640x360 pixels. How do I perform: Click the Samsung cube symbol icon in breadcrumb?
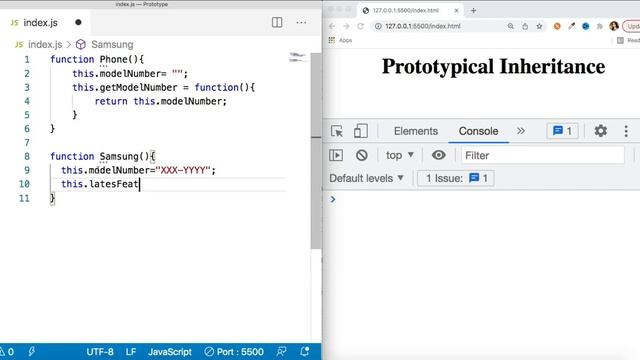click(x=81, y=44)
